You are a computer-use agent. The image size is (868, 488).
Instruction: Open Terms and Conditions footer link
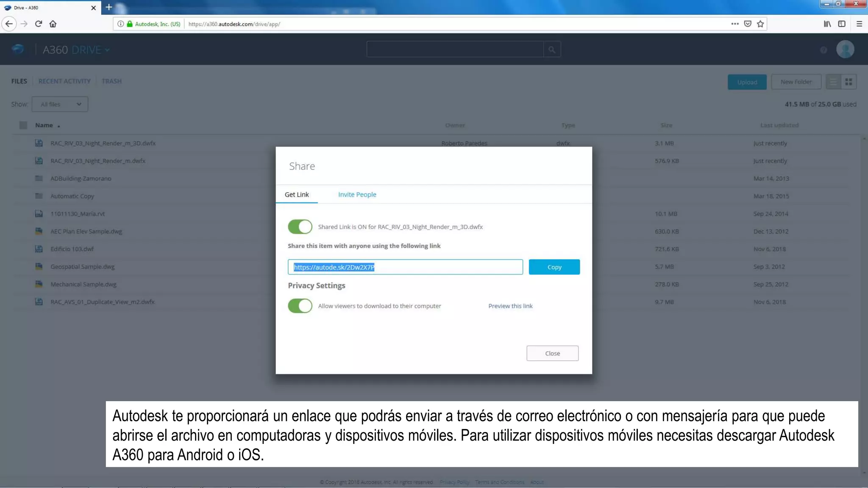pyautogui.click(x=500, y=482)
